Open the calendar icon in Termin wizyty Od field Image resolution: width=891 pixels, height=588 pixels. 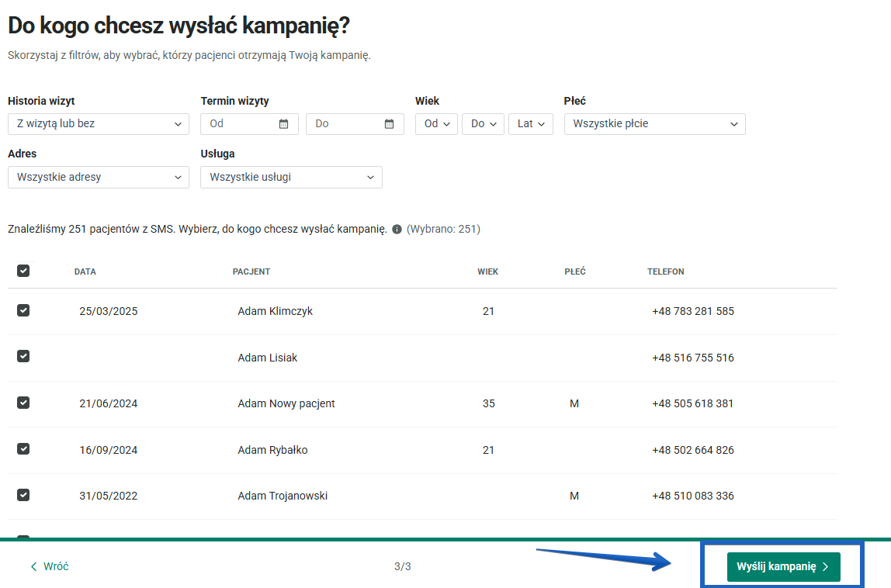tap(284, 123)
